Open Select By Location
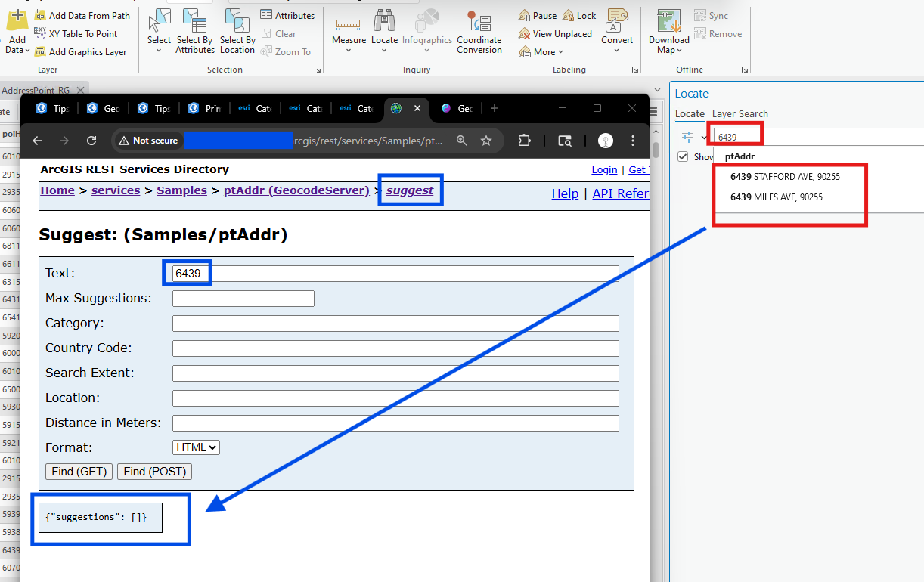This screenshot has height=582, width=924. click(237, 31)
